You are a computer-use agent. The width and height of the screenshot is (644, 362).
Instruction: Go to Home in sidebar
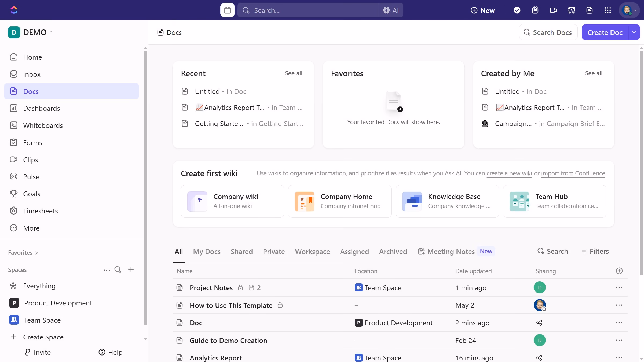71,57
